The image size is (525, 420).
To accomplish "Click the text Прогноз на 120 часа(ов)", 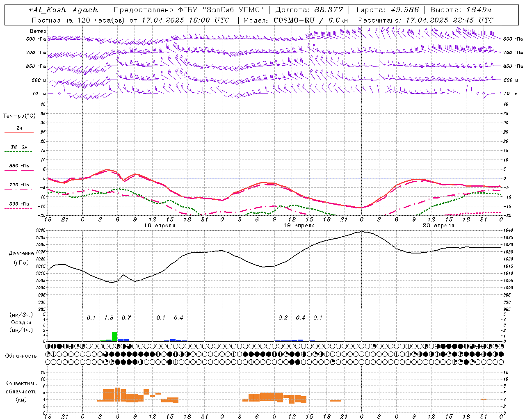I will pos(79,20).
